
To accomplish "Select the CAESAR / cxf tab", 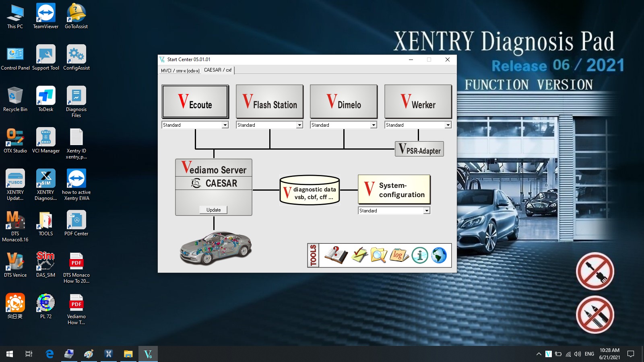I will (218, 70).
